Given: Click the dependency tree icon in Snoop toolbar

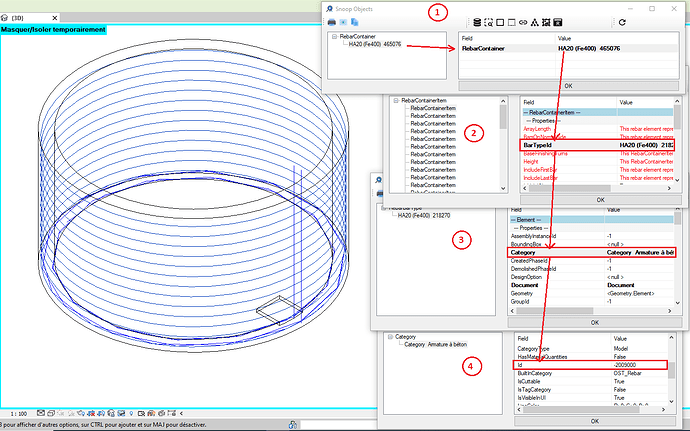Looking at the screenshot, I should coord(534,22).
